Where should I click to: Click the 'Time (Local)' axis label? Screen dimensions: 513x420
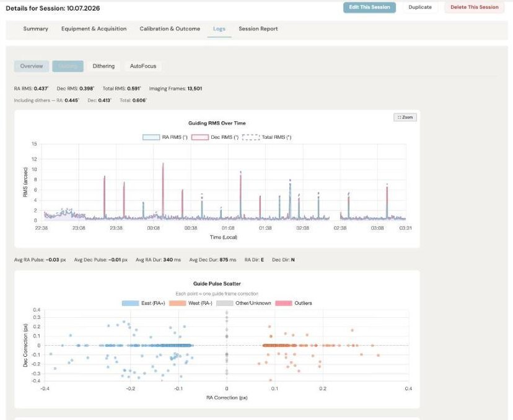tap(224, 237)
